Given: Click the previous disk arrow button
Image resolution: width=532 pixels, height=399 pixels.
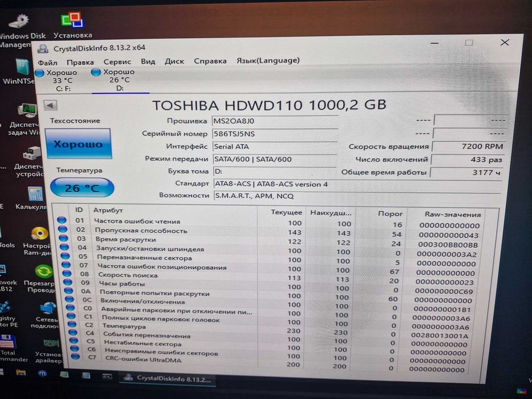Looking at the screenshot, I should pos(50,105).
